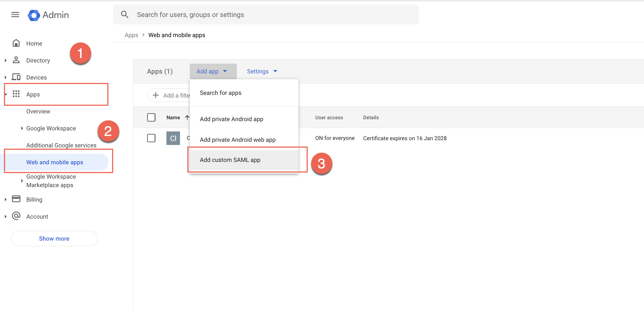Click the Apps breadcrumb link

[131, 35]
